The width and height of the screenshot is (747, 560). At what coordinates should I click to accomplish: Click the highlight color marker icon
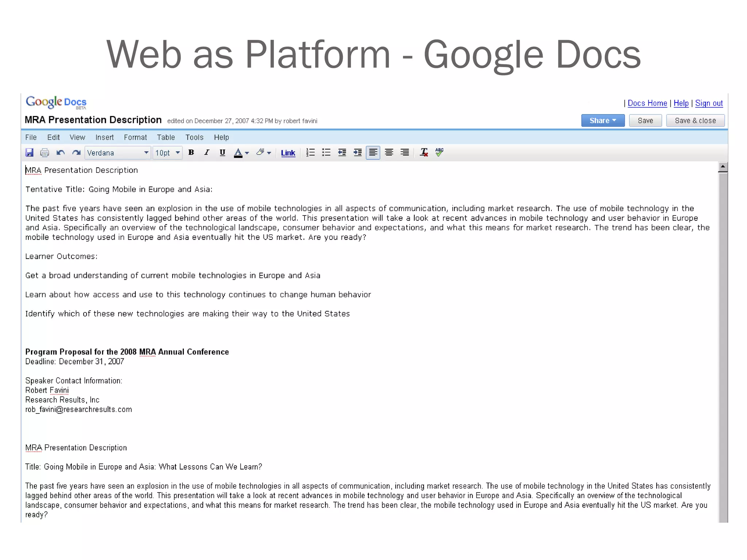click(260, 152)
